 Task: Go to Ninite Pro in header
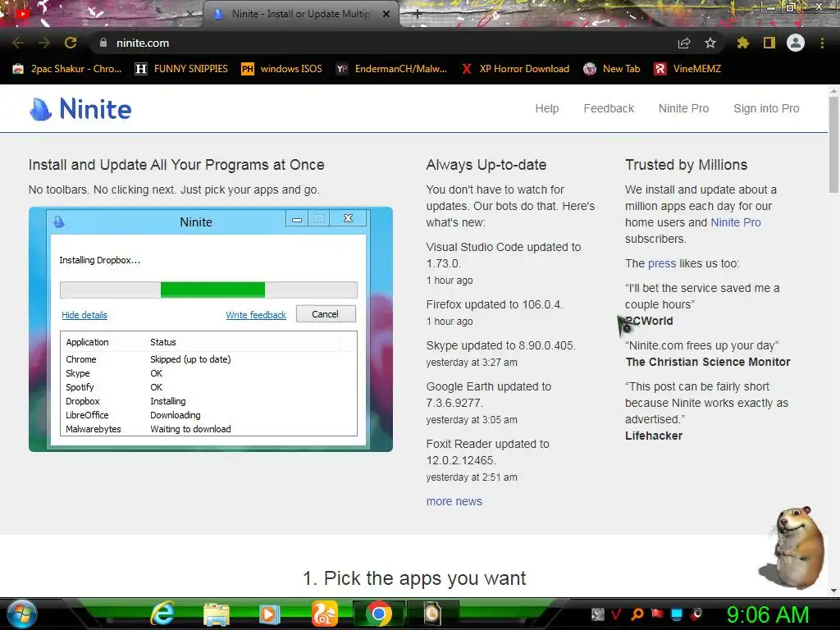[x=683, y=109]
